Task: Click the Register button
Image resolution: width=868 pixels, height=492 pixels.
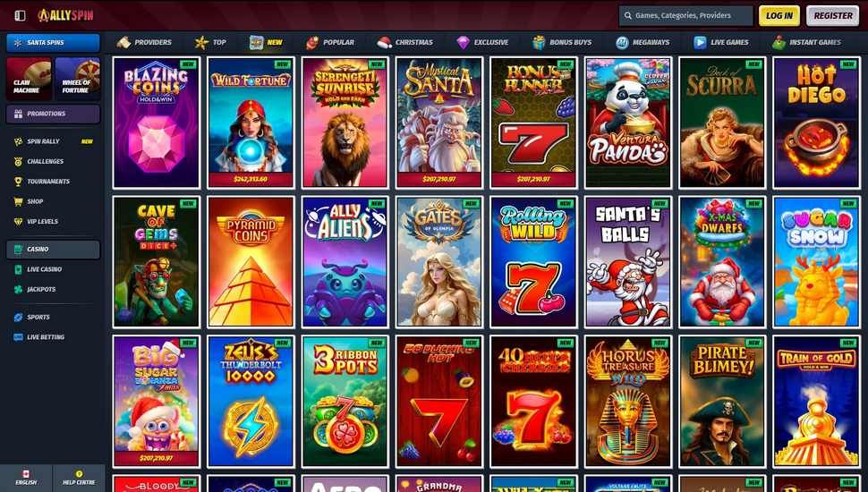Action: pos(832,15)
